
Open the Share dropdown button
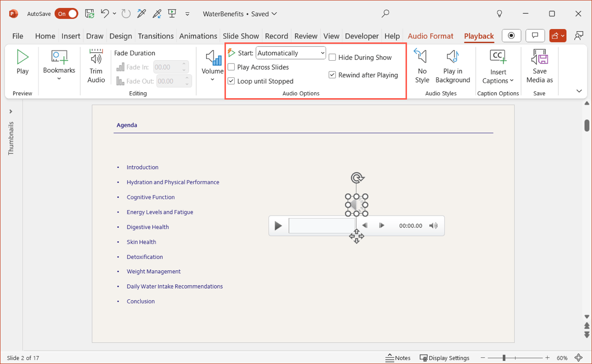coord(558,36)
